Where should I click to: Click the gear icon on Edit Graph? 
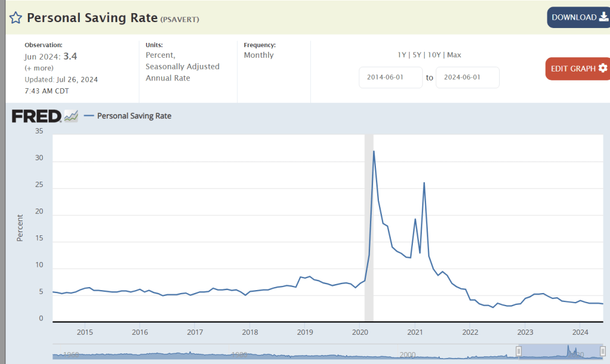(603, 69)
